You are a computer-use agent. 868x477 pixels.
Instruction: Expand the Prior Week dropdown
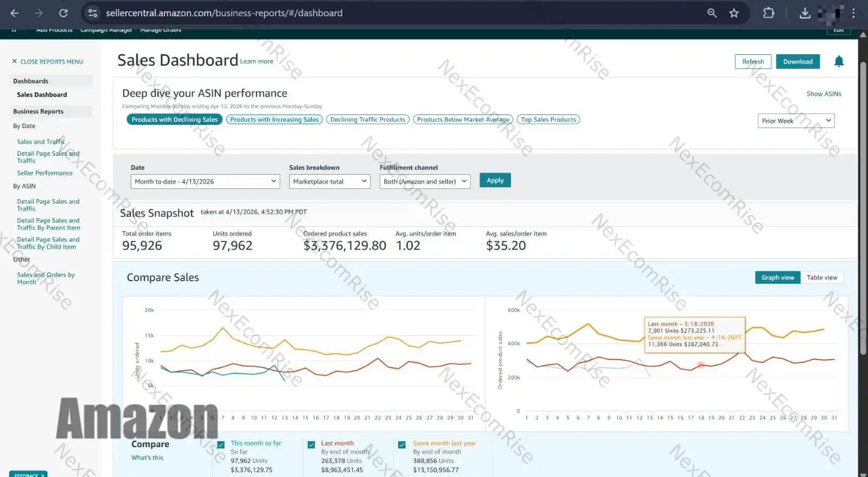pyautogui.click(x=796, y=120)
